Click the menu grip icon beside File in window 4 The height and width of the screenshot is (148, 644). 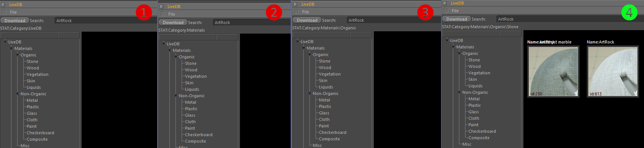(446, 11)
